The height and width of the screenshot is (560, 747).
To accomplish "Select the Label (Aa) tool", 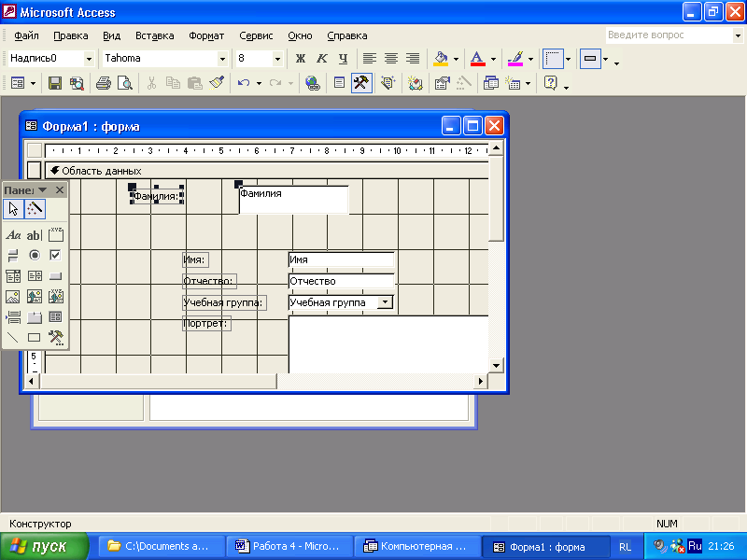I will point(13,235).
